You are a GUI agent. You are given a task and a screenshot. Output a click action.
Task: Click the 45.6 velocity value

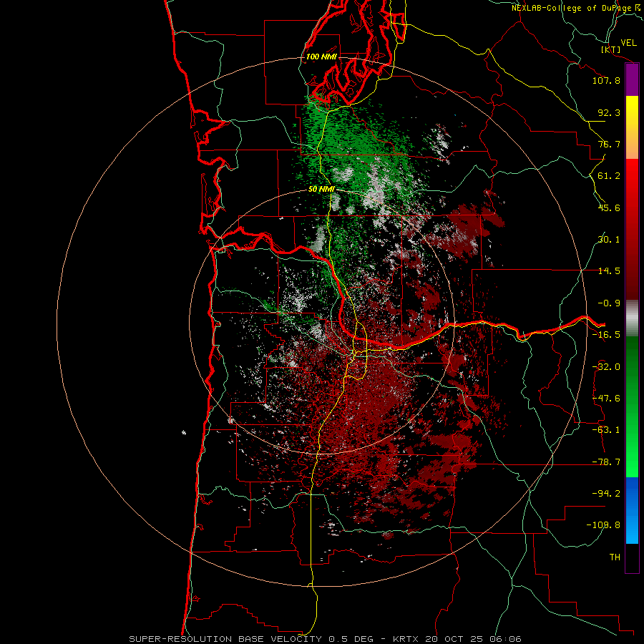pos(609,208)
